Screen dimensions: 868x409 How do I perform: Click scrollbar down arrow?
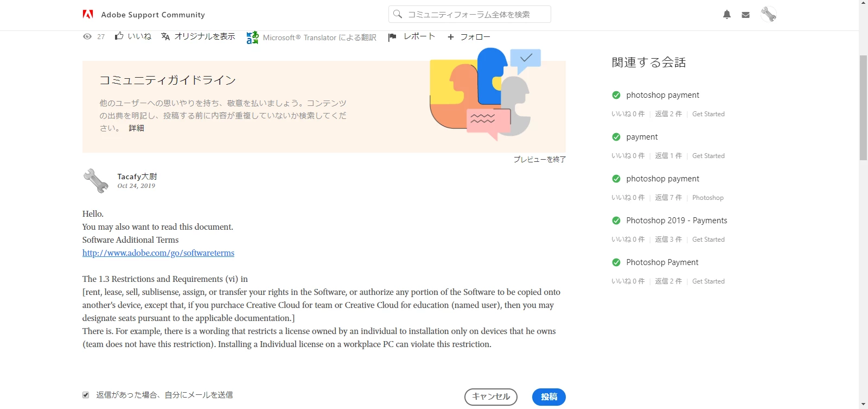[863, 405]
